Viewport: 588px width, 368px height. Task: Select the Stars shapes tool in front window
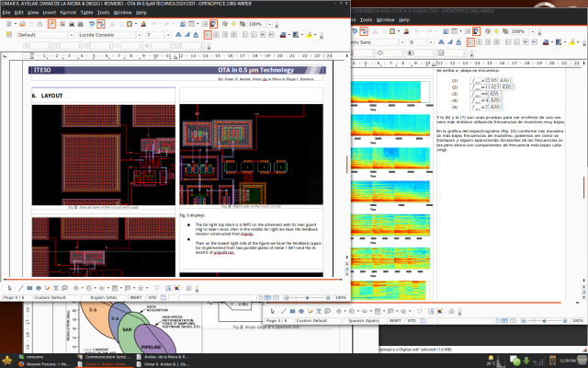141,288
